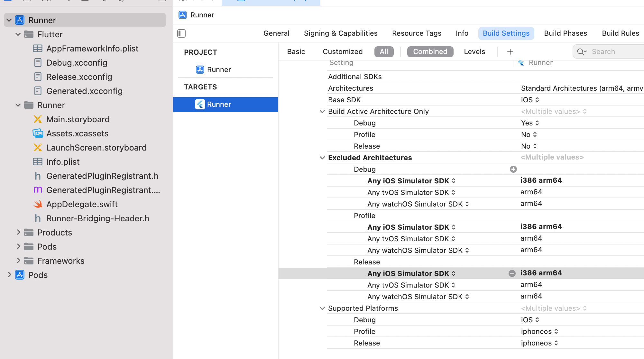
Task: Select GeneratedPluginRegistrant.h in the navigator
Action: click(x=102, y=176)
